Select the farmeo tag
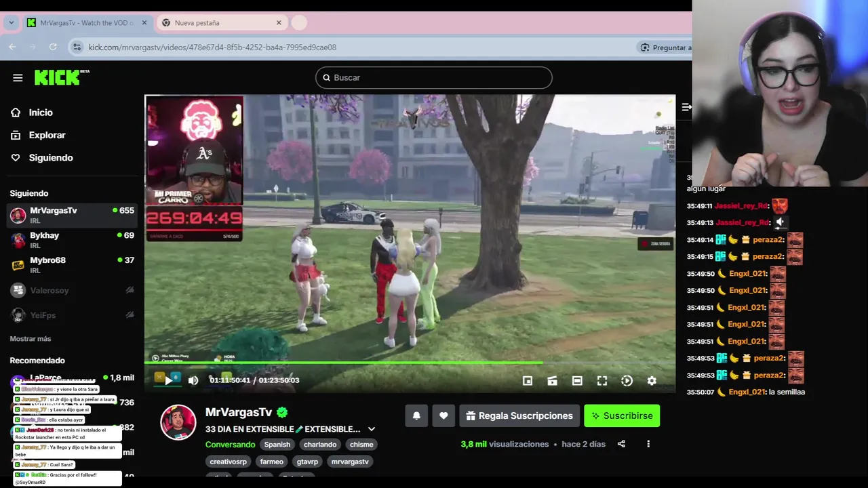 pos(272,462)
